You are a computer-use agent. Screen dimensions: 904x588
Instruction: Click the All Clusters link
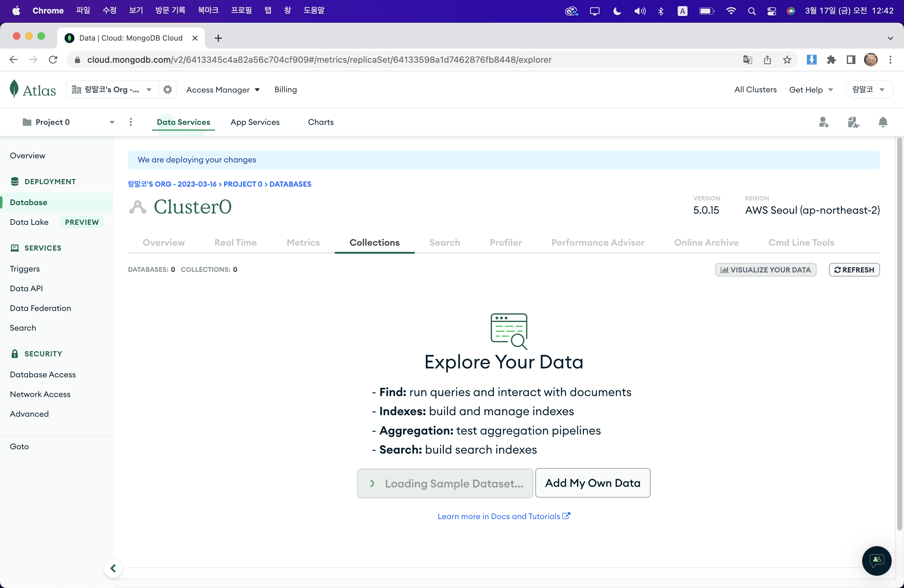755,89
